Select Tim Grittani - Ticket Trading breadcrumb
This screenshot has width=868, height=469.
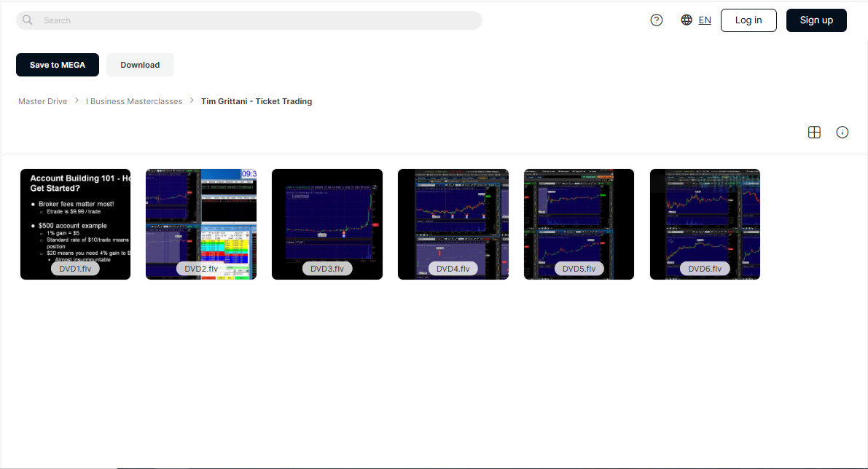pos(257,101)
